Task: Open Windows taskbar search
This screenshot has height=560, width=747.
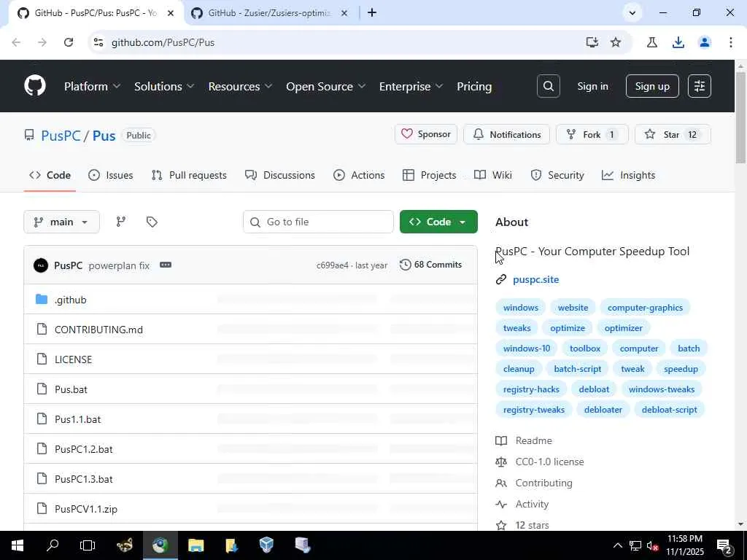Action: pyautogui.click(x=53, y=545)
